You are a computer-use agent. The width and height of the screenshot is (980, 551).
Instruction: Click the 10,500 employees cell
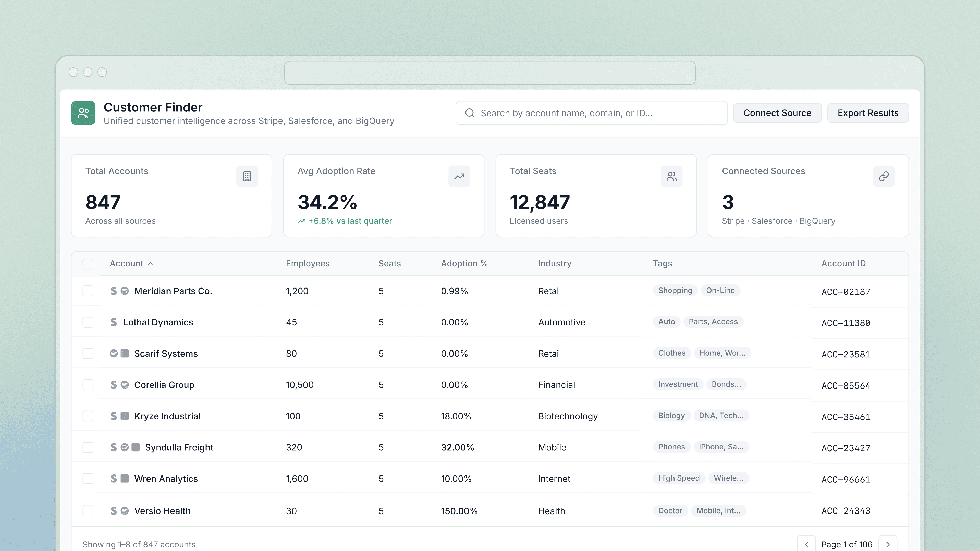point(299,385)
